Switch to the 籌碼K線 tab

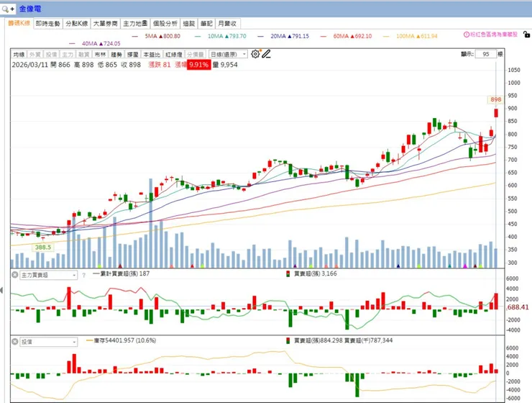pos(19,23)
